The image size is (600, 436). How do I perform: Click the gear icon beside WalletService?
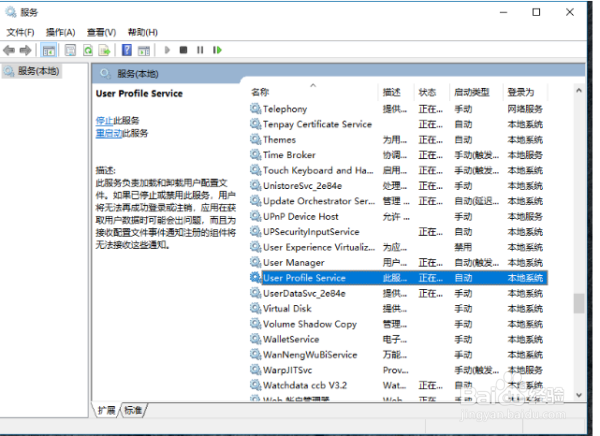pyautogui.click(x=255, y=339)
